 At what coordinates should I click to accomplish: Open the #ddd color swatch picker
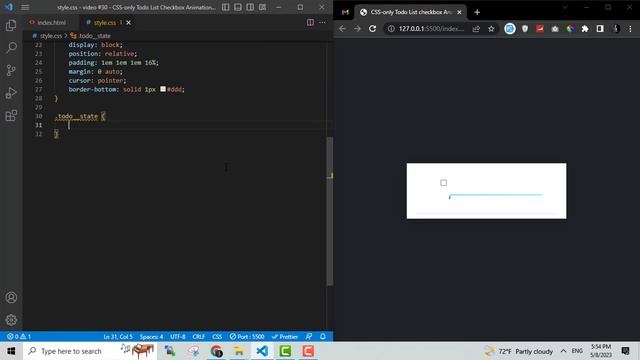pos(163,89)
